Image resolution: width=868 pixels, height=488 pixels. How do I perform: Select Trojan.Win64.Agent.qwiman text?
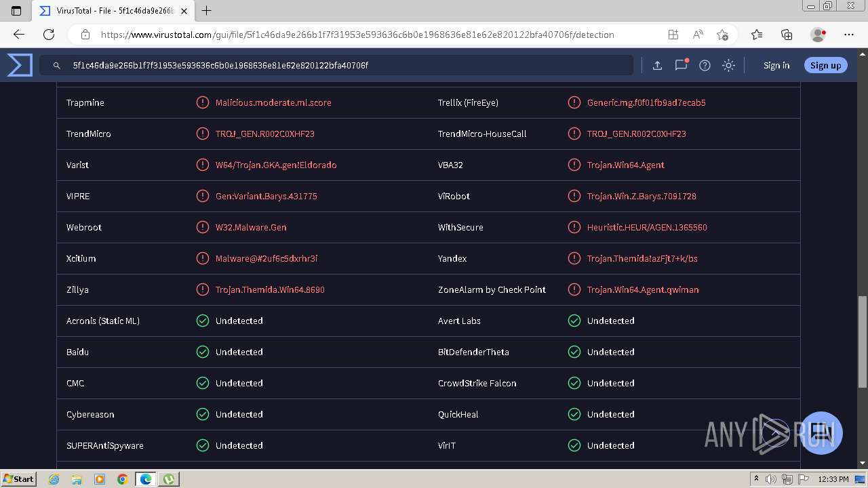[x=643, y=289]
